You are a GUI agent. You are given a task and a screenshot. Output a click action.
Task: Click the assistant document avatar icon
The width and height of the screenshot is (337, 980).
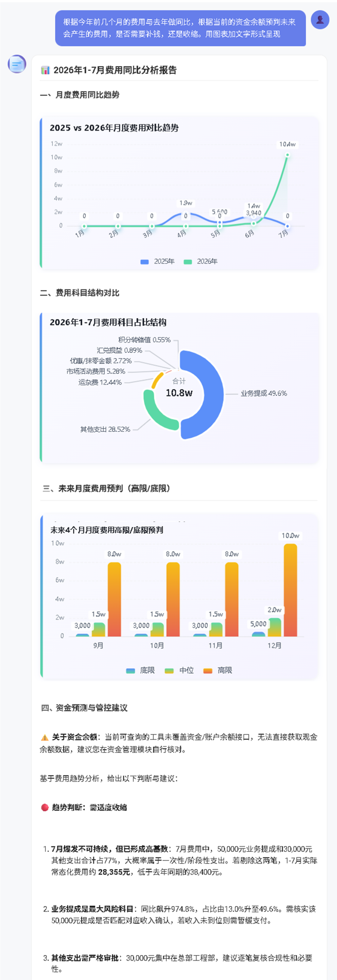[17, 64]
